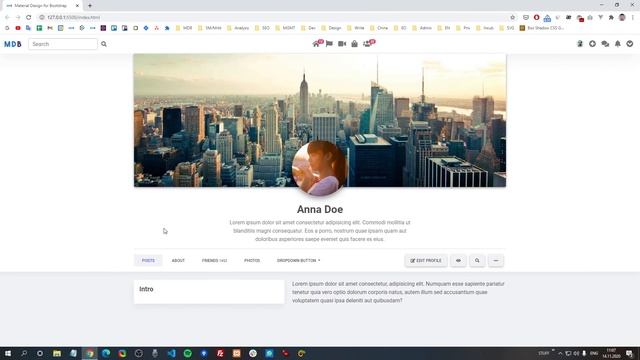Viewport: 640px width, 360px height.
Task: Open the Analysis bookmarks folder
Action: [x=238, y=28]
